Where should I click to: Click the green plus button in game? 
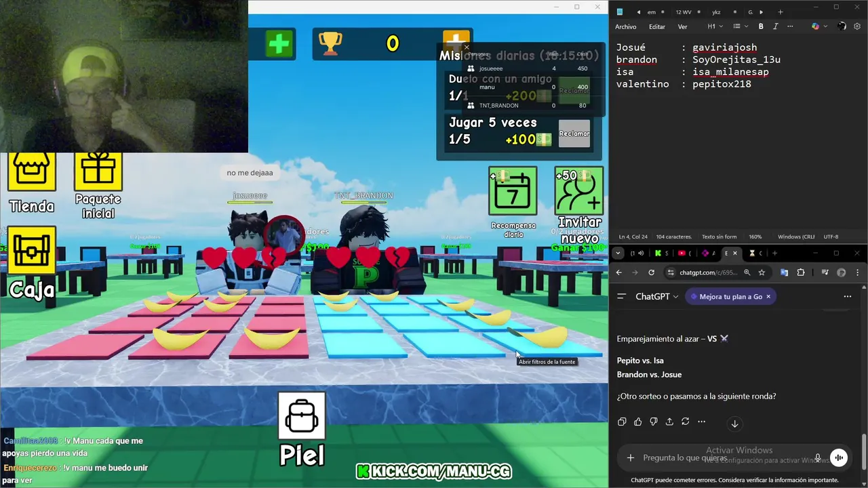pyautogui.click(x=279, y=44)
